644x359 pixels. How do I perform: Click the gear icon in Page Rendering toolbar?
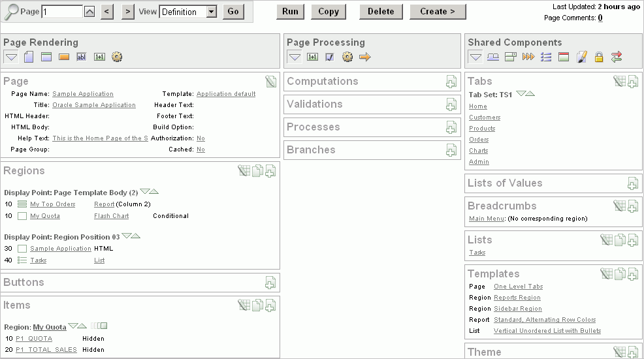coord(117,57)
